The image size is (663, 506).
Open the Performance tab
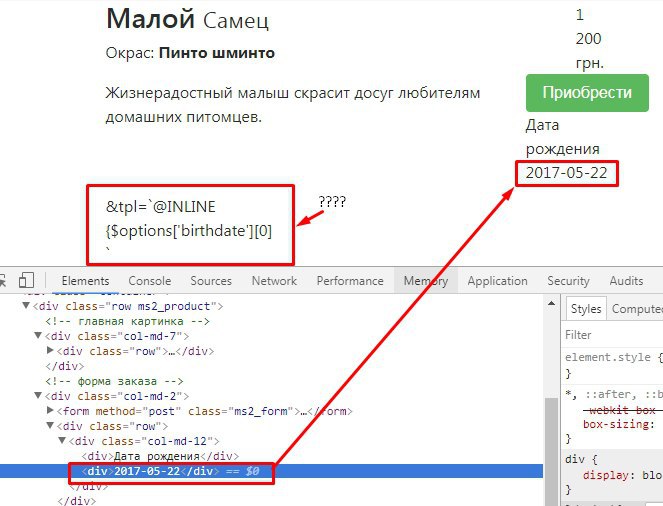coord(350,281)
